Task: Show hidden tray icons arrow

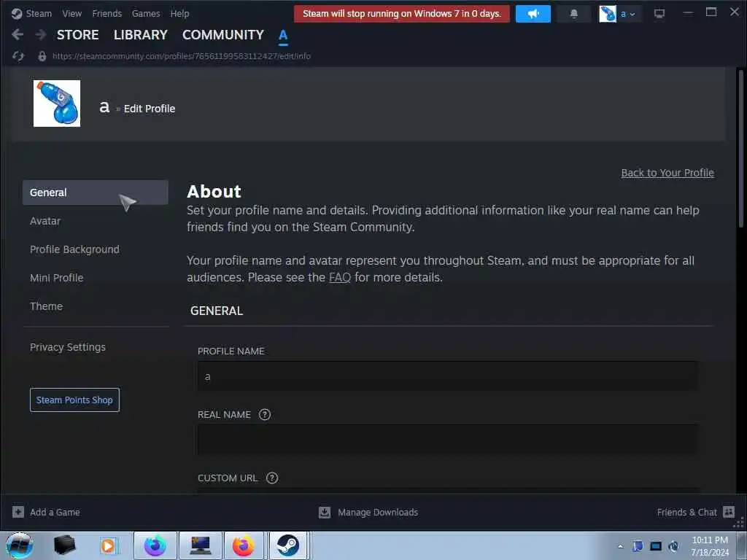Action: (620, 546)
